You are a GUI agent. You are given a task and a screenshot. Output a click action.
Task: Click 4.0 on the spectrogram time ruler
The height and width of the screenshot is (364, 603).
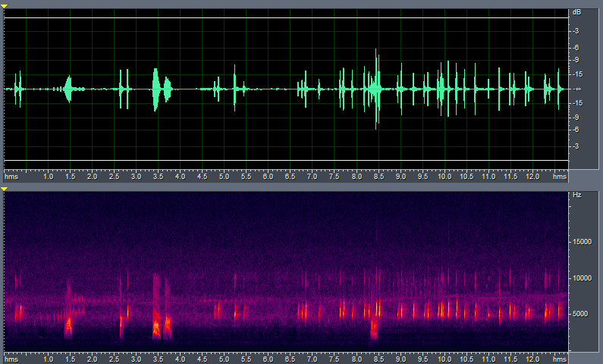180,359
